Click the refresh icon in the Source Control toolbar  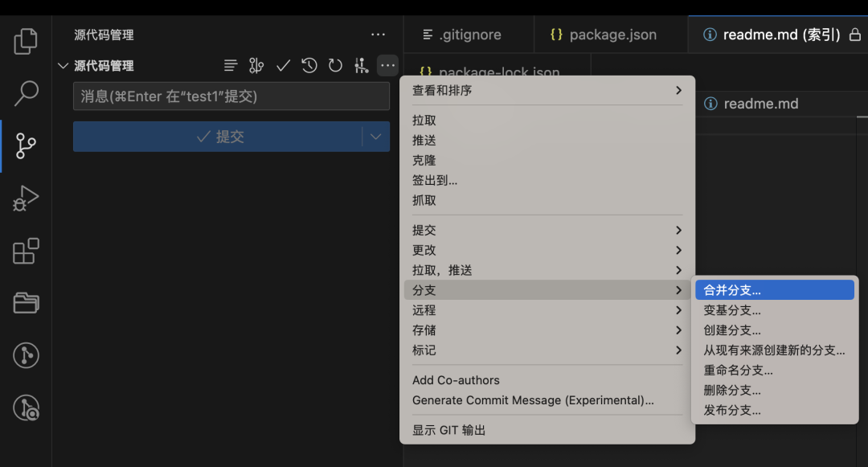pyautogui.click(x=335, y=65)
